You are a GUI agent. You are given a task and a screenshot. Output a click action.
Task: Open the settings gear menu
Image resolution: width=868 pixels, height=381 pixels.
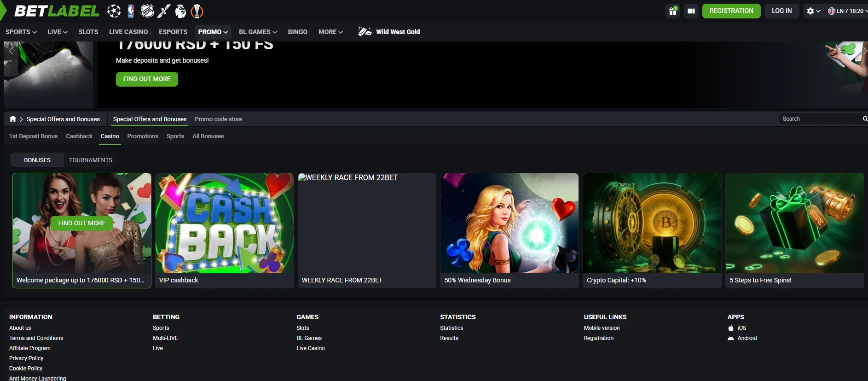pyautogui.click(x=813, y=11)
